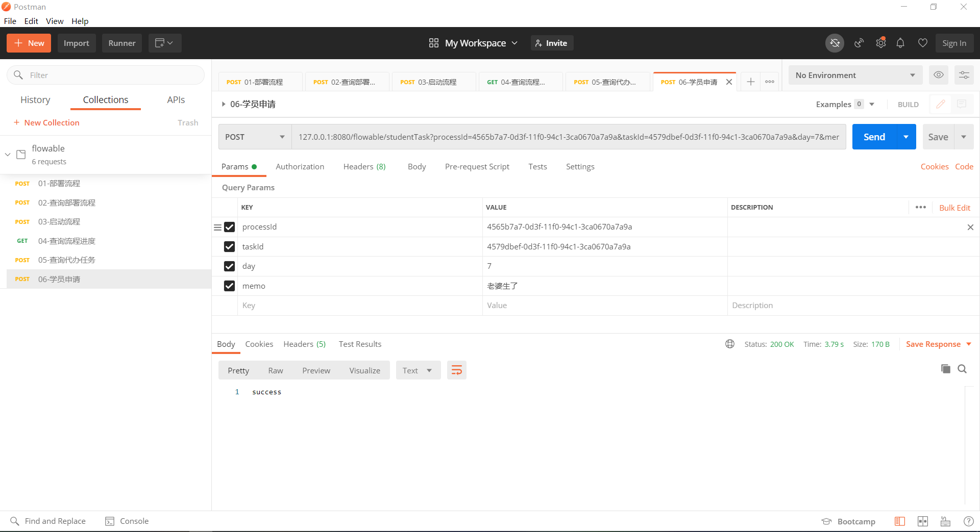Click the Bulk Edit link
This screenshot has width=980, height=532.
click(954, 208)
